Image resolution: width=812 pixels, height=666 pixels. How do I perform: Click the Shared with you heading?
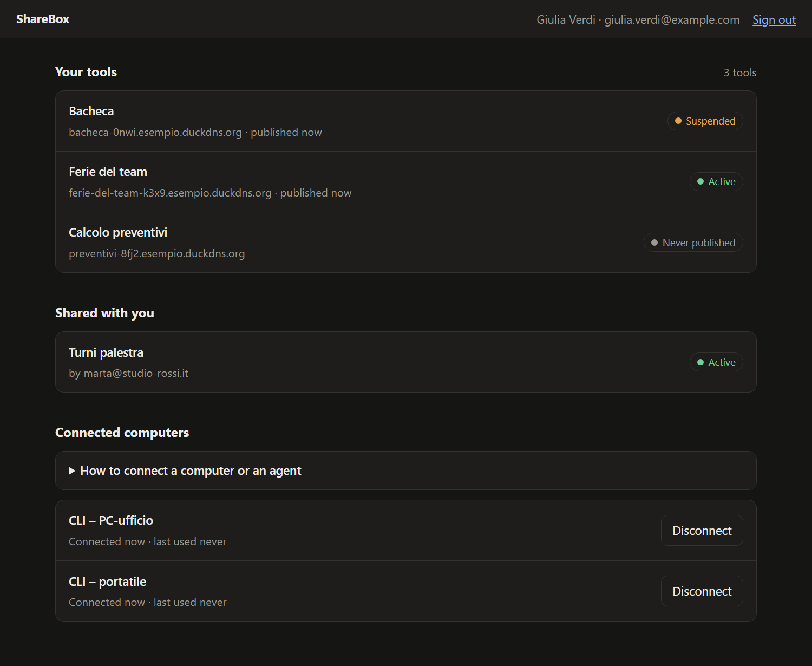(x=104, y=313)
